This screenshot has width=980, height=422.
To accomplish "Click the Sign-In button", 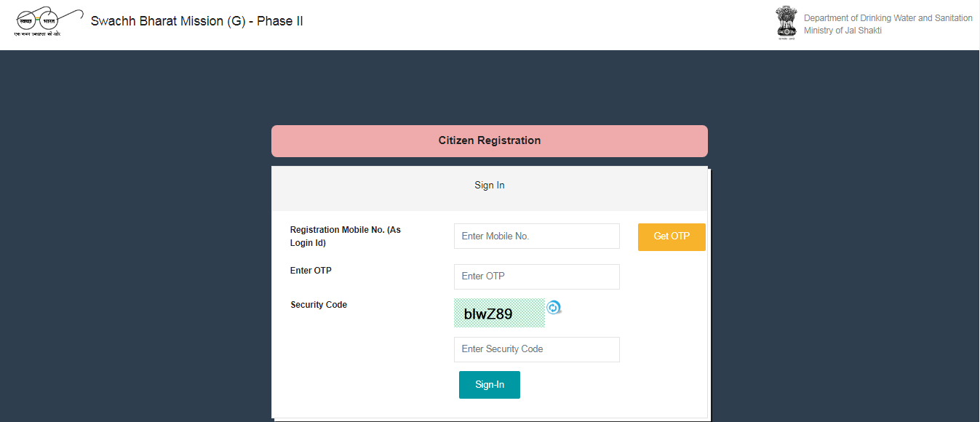I will coord(490,385).
